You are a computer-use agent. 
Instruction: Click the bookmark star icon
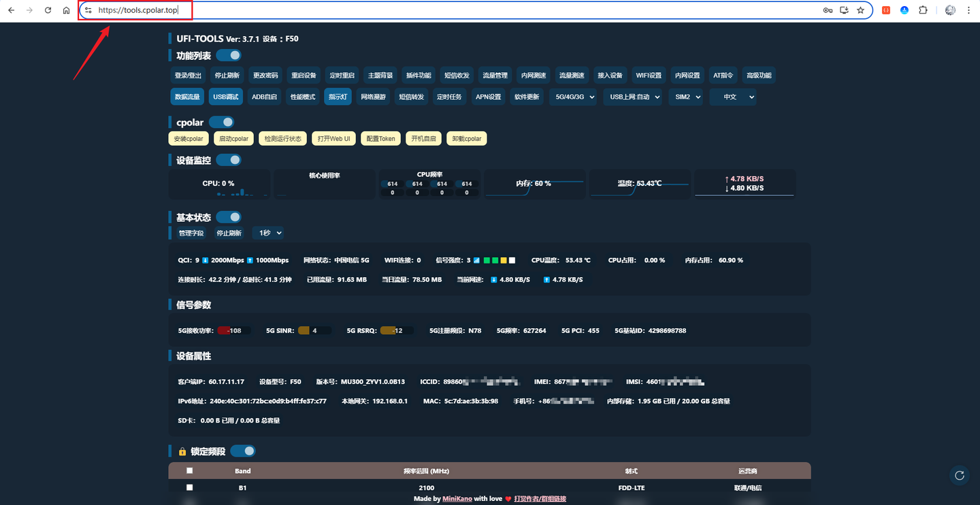[860, 10]
